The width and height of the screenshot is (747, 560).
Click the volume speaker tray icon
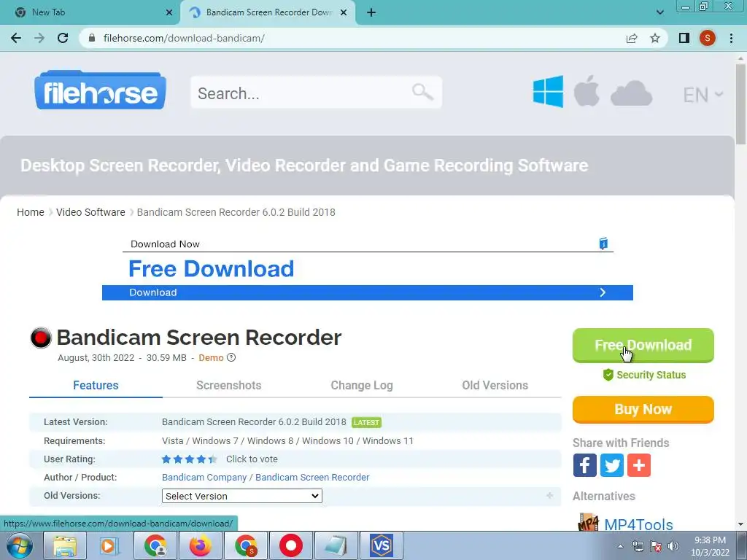[x=673, y=546]
